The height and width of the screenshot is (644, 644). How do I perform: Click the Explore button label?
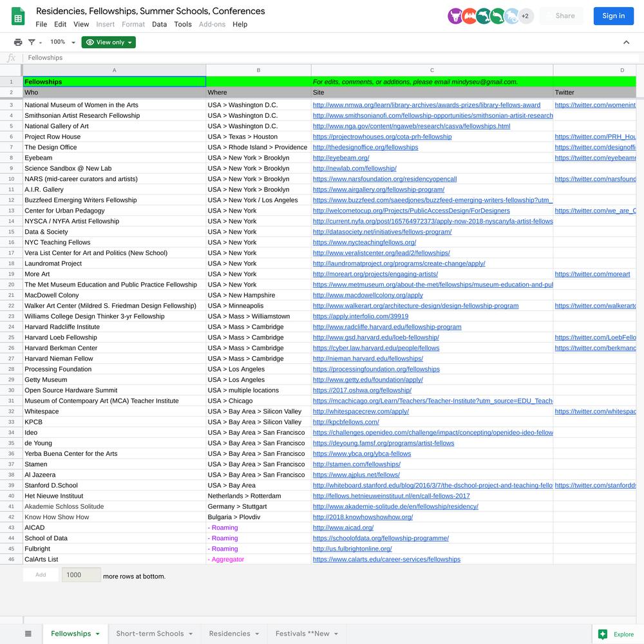point(623,634)
